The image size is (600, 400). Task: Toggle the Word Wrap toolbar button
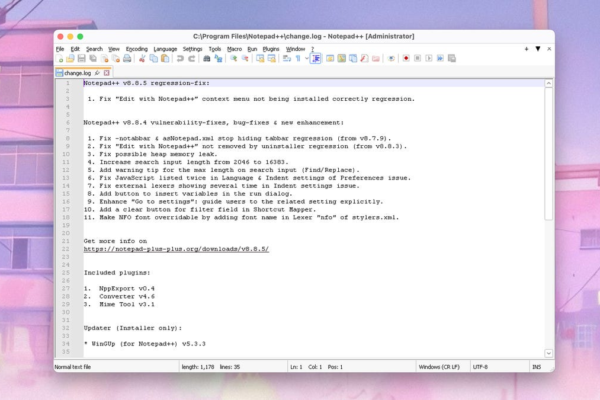click(287, 59)
